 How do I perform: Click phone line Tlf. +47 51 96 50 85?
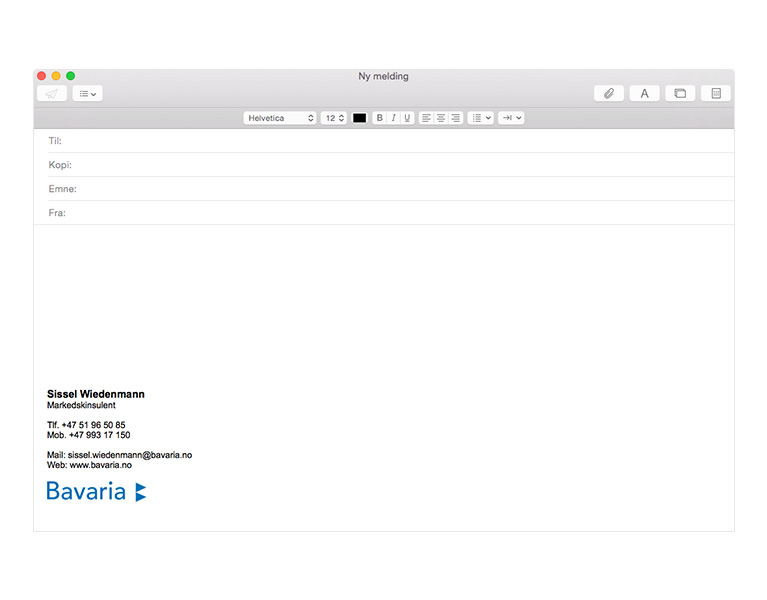(x=86, y=425)
